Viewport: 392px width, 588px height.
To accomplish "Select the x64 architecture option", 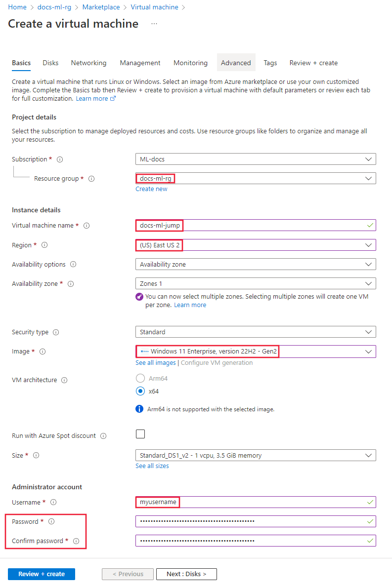I will 140,391.
